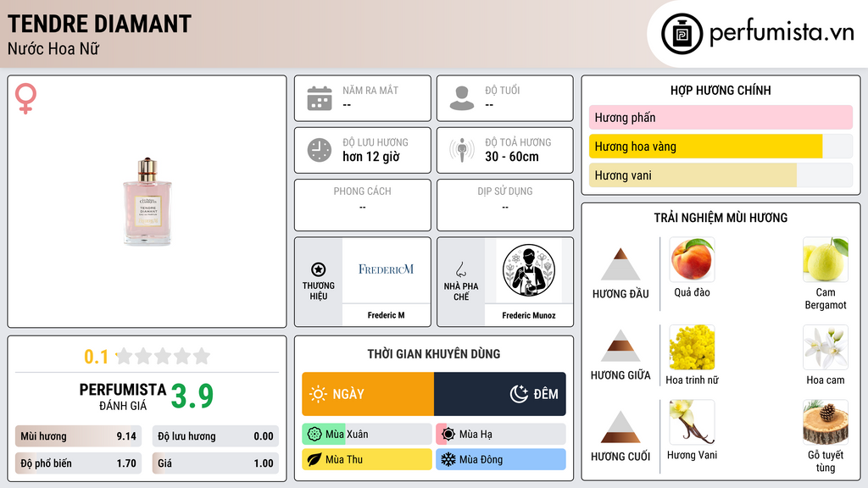Screen dimensions: 868x488
Task: Select the Hương Vani vanilla image
Action: pyautogui.click(x=692, y=422)
